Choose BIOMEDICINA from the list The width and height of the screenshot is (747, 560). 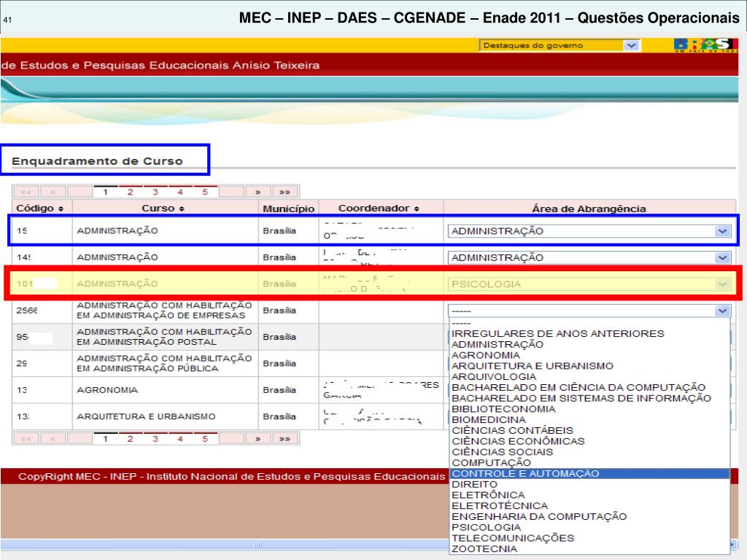[589, 419]
